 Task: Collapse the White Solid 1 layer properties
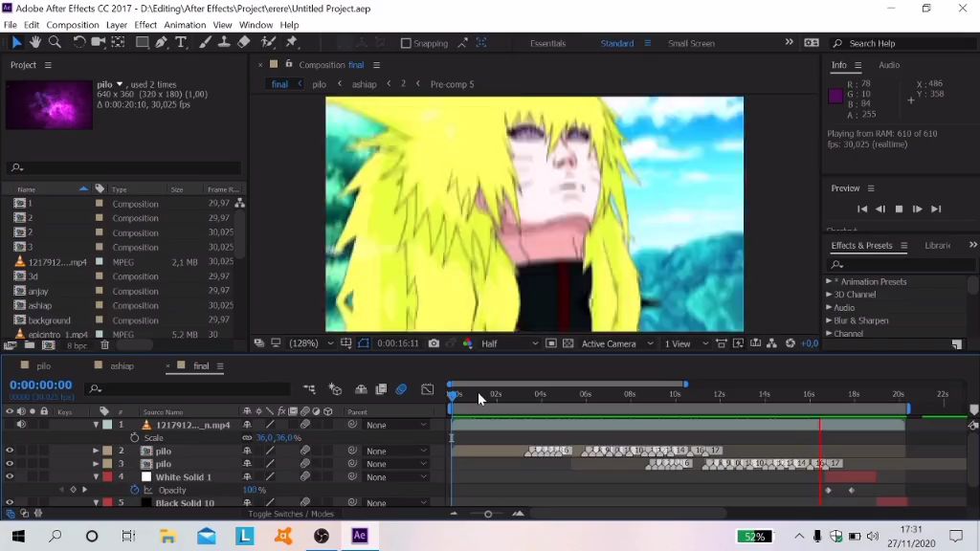coord(96,476)
